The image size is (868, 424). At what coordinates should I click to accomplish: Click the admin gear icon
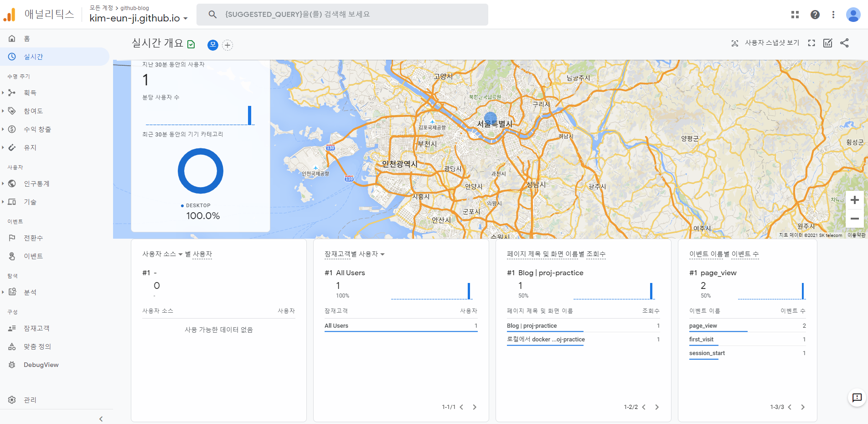[12, 400]
